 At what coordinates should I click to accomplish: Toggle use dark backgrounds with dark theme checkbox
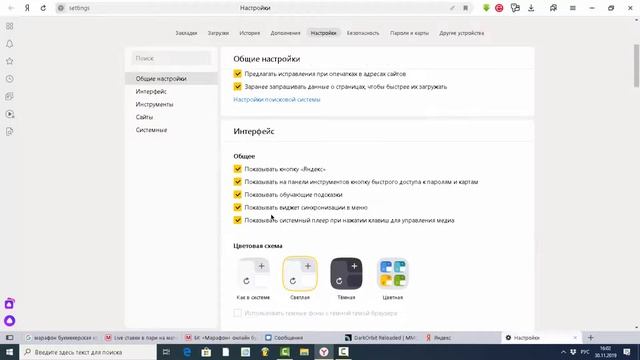(x=238, y=313)
